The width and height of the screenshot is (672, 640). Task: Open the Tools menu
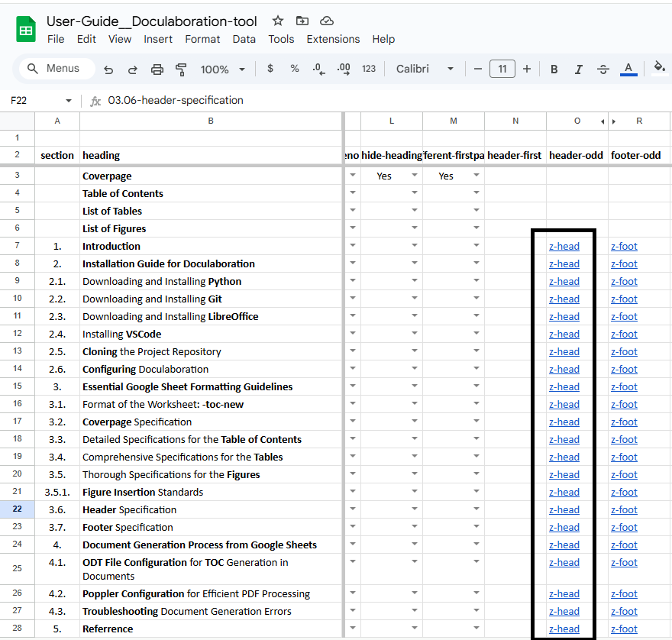pos(281,39)
